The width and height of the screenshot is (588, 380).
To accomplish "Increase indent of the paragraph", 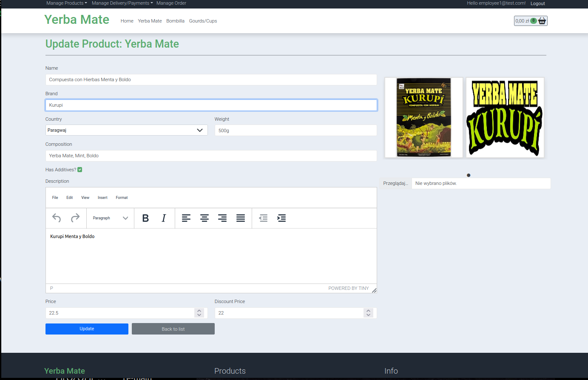I will pos(281,218).
